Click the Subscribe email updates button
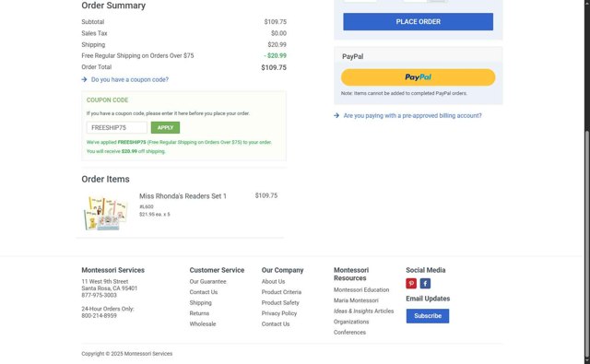 (x=428, y=316)
